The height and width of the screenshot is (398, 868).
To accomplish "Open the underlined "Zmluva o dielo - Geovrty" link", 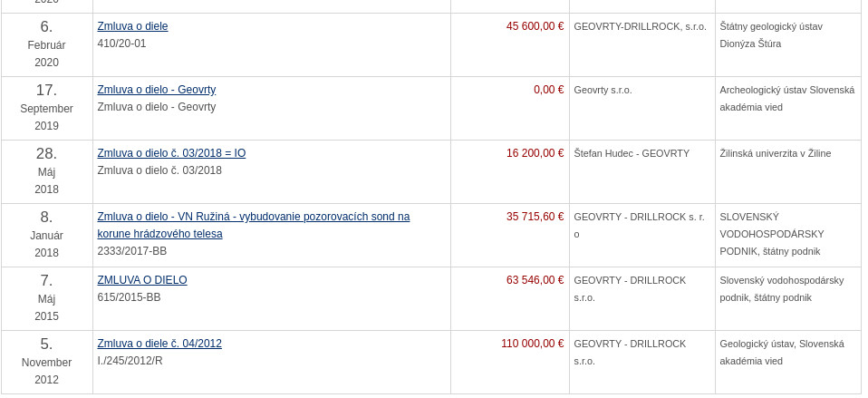I will point(156,90).
